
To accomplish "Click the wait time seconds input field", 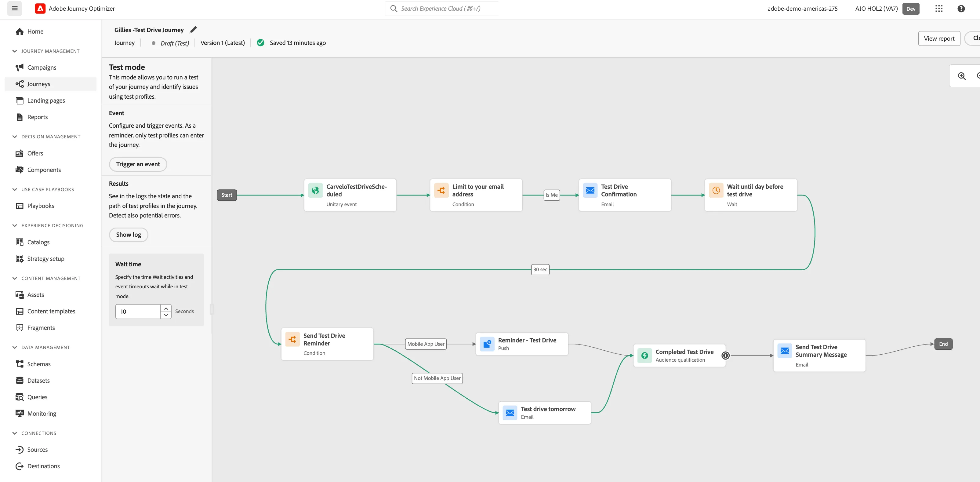I will [138, 312].
